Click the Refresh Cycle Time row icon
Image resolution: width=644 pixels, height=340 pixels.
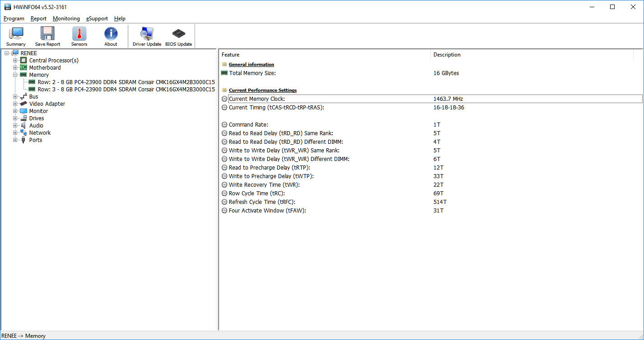coord(224,202)
